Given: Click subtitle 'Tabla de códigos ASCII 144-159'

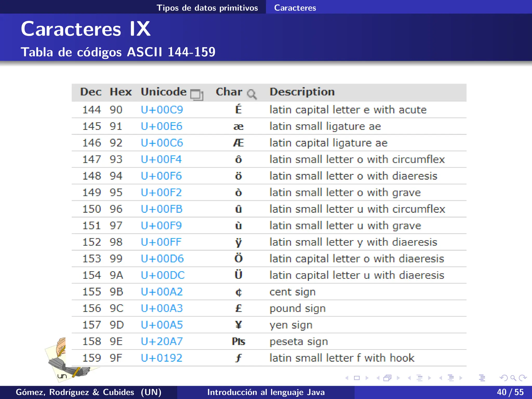Looking at the screenshot, I should [118, 52].
